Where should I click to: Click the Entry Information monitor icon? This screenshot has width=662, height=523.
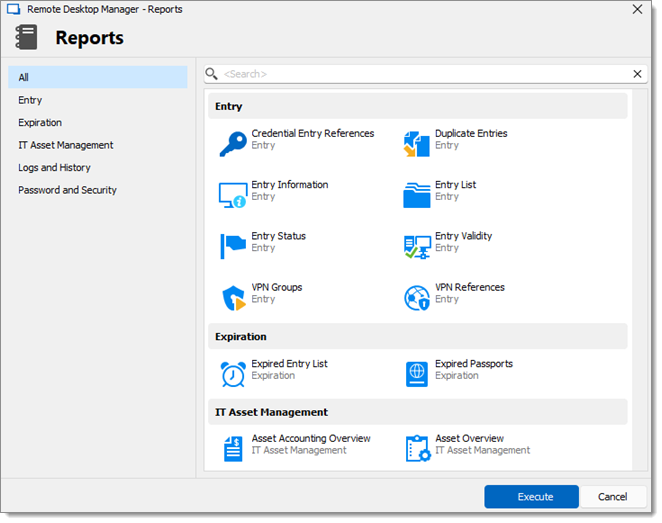tap(233, 195)
